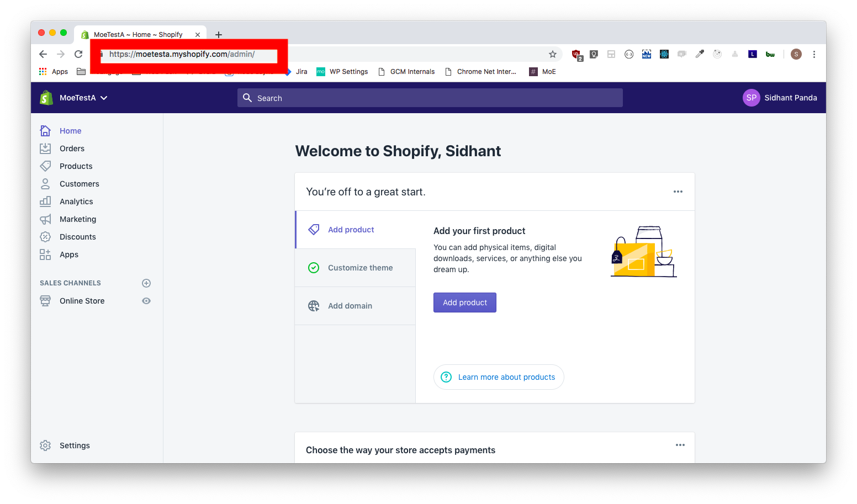The height and width of the screenshot is (504, 857).
Task: Reload the current page
Action: pos(78,54)
